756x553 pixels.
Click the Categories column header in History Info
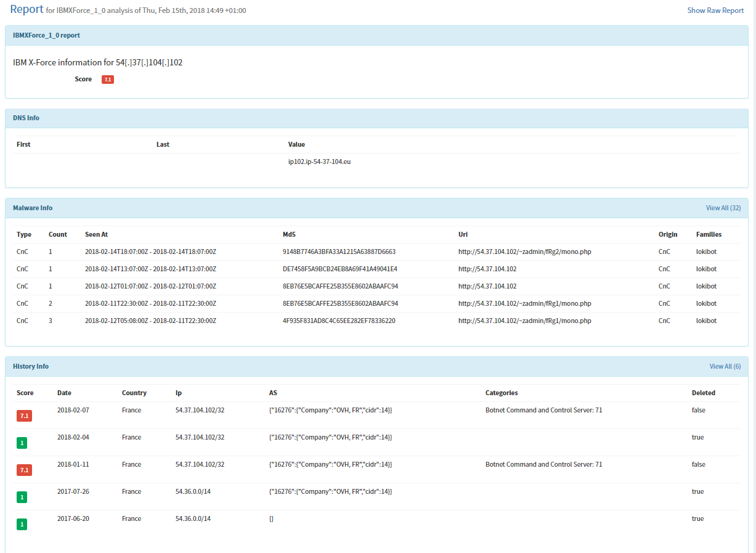coord(502,393)
